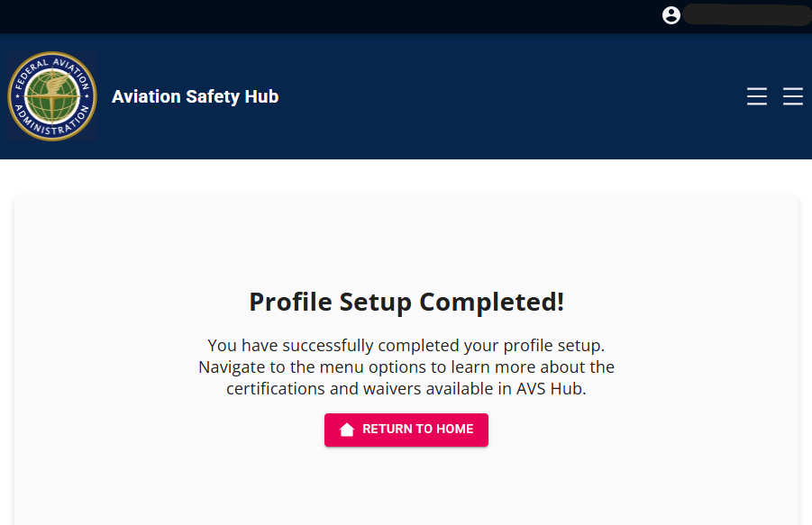The height and width of the screenshot is (525, 812).
Task: Open the leftmost hamburger menu icon
Action: 757,96
